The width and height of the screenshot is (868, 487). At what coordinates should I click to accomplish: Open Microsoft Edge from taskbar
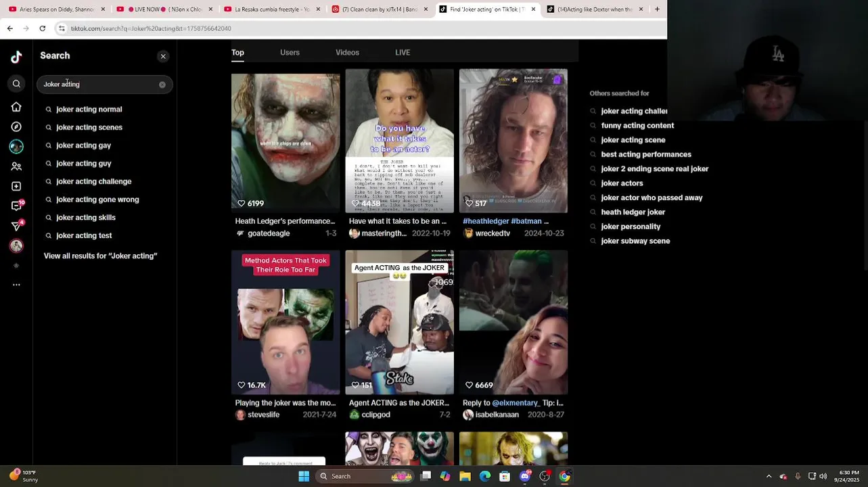[485, 476]
